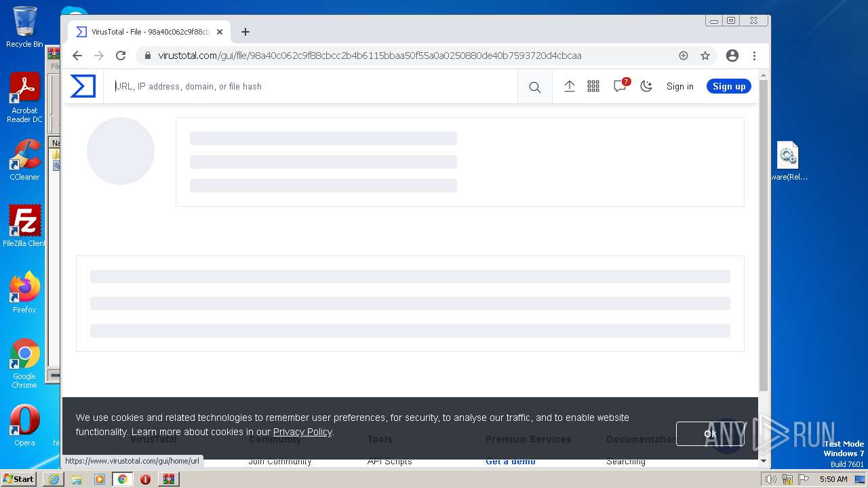Click the Windows Start button
Viewport: 868px width, 488px height.
(19, 479)
